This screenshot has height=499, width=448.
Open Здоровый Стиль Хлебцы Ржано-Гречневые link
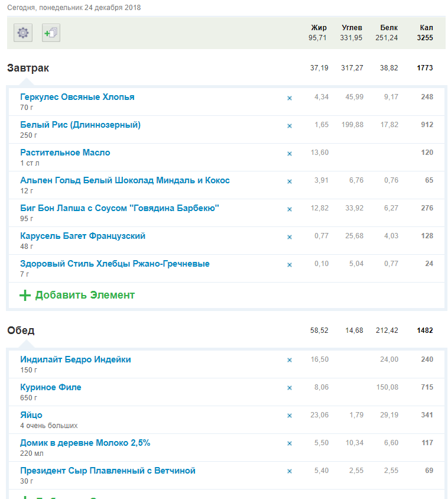tap(115, 264)
